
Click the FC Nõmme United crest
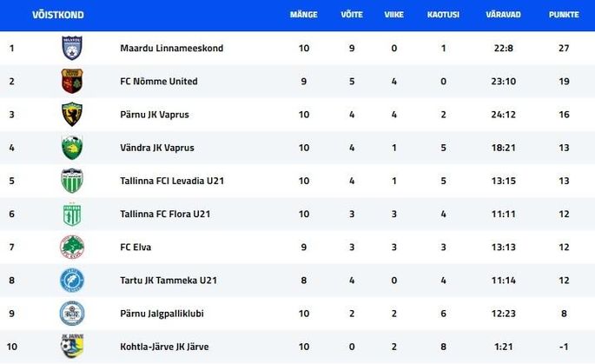72,81
